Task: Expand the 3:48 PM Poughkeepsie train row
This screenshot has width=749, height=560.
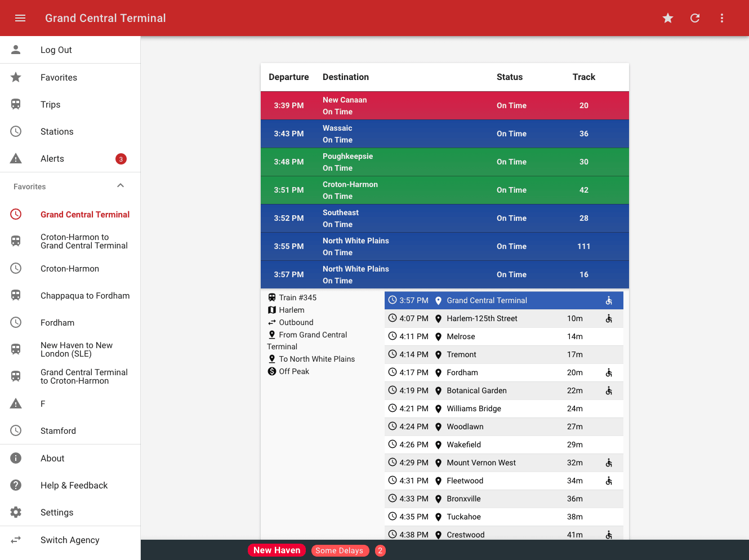Action: point(444,162)
